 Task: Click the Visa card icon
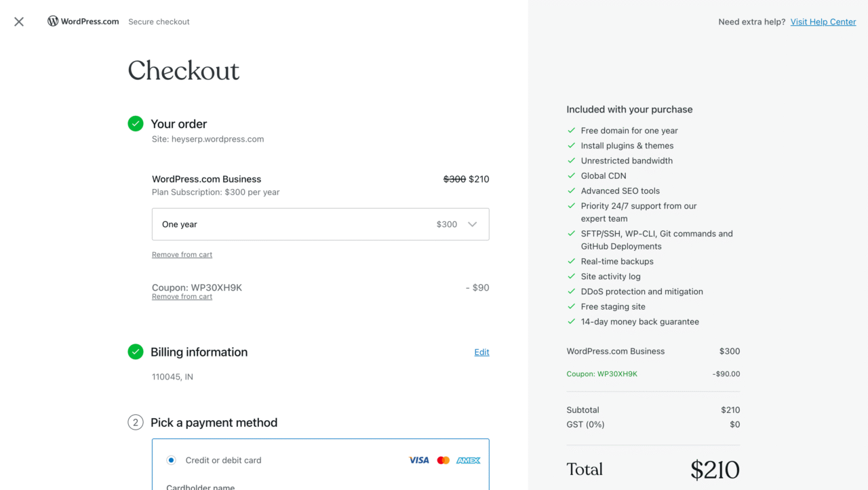tap(418, 460)
